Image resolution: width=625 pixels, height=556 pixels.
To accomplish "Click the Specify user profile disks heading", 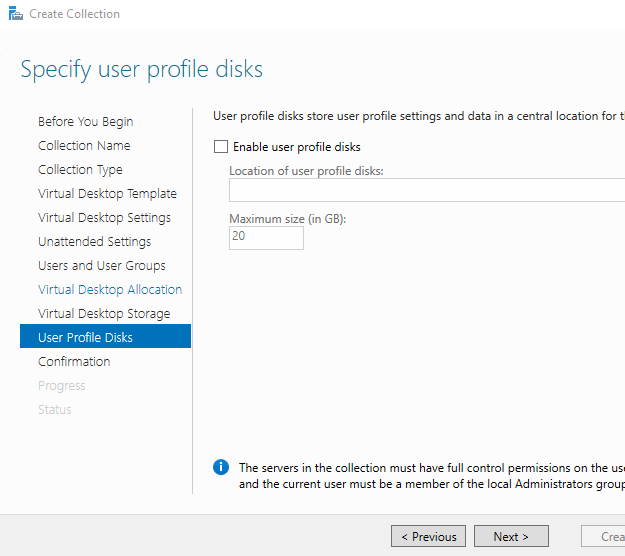I will coord(141,69).
